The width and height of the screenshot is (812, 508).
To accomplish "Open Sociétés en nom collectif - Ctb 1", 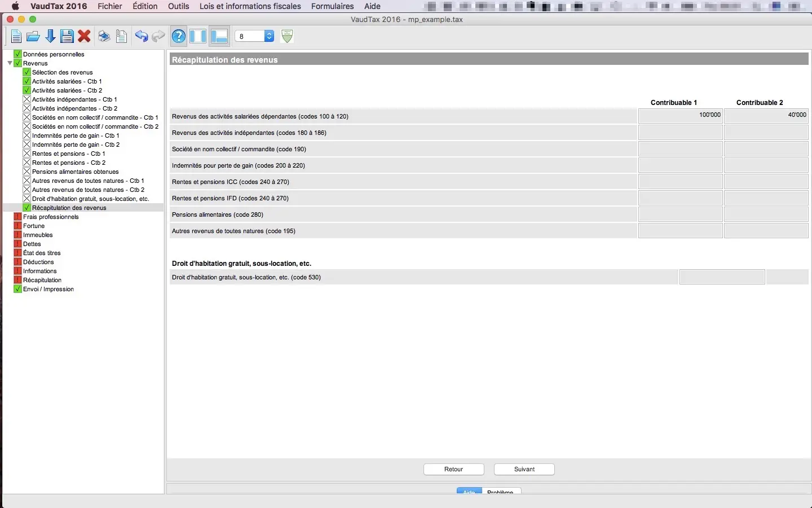I will point(95,117).
